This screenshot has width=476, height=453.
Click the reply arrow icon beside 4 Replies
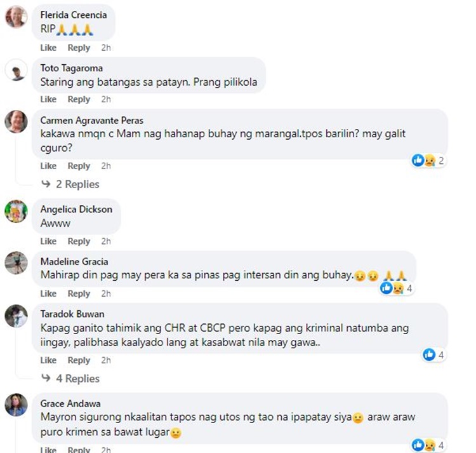[x=46, y=378]
